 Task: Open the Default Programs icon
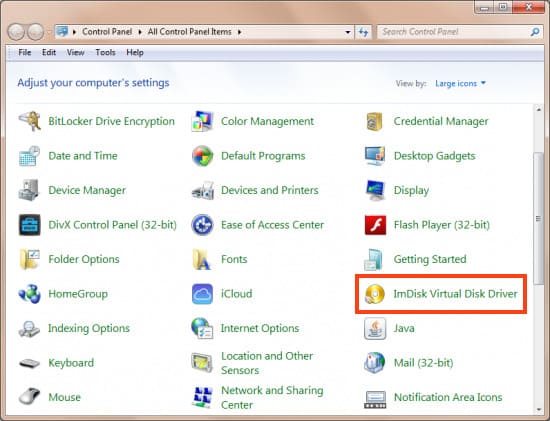pos(202,156)
